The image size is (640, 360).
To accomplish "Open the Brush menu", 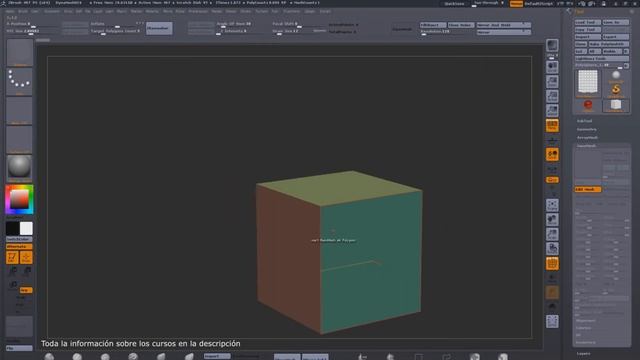I will click(x=22, y=11).
